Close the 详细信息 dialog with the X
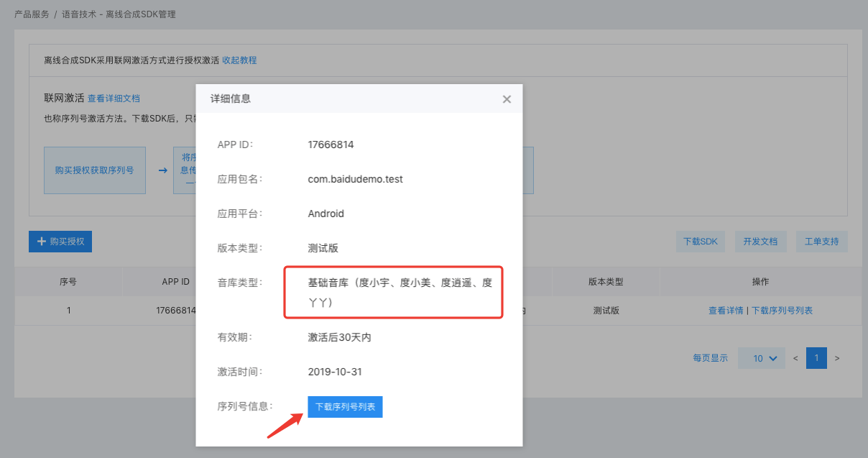This screenshot has height=458, width=868. 507,99
